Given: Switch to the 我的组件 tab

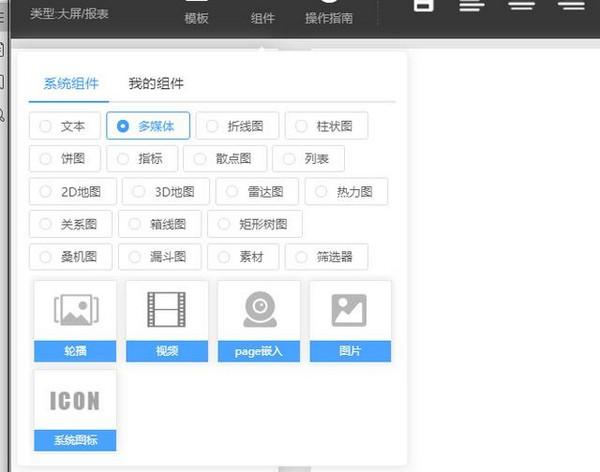Looking at the screenshot, I should [156, 84].
